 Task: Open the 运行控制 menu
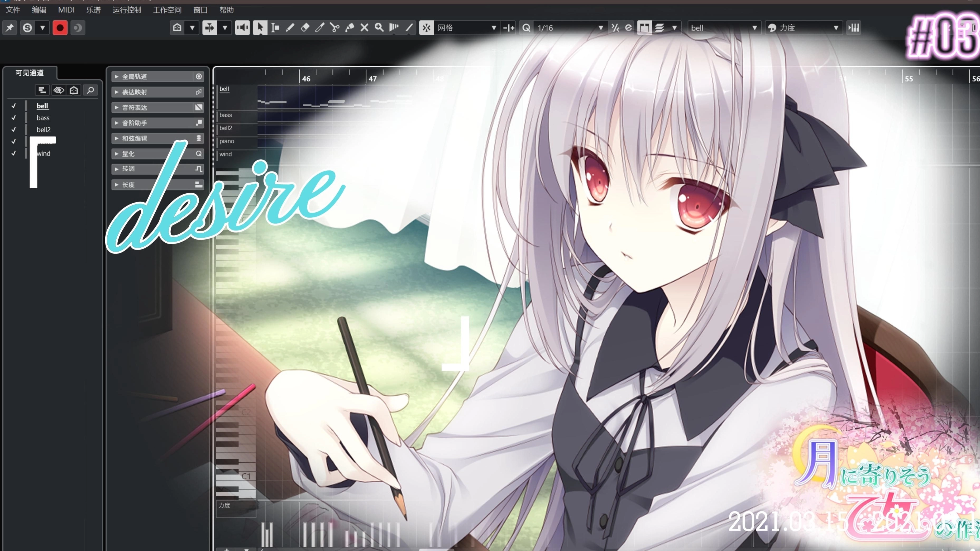tap(126, 10)
